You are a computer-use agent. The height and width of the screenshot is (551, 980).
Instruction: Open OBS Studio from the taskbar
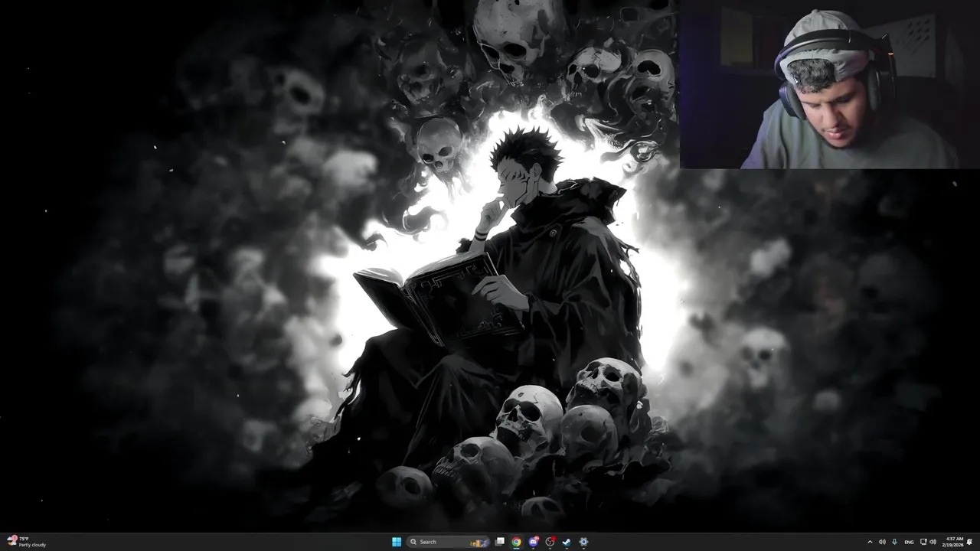click(550, 542)
